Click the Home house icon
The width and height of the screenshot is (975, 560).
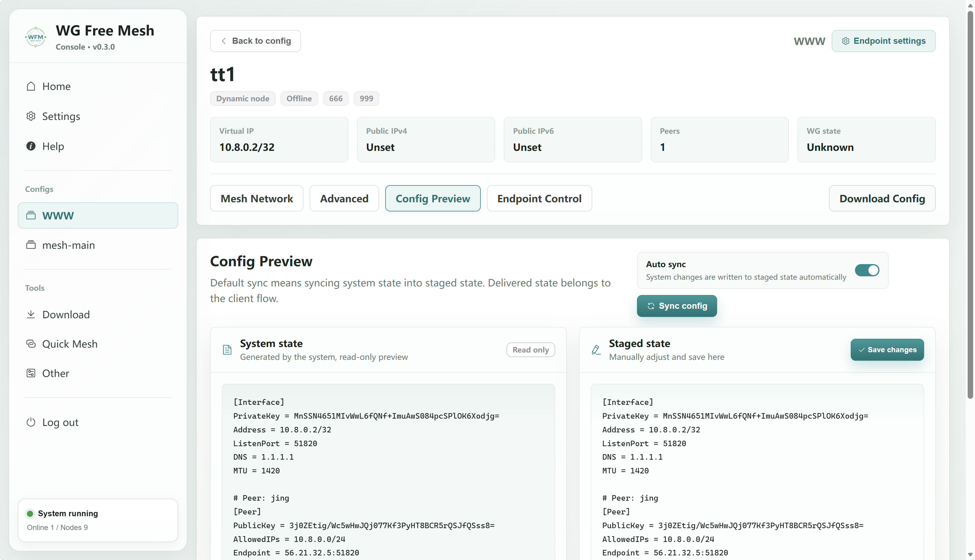pos(31,86)
